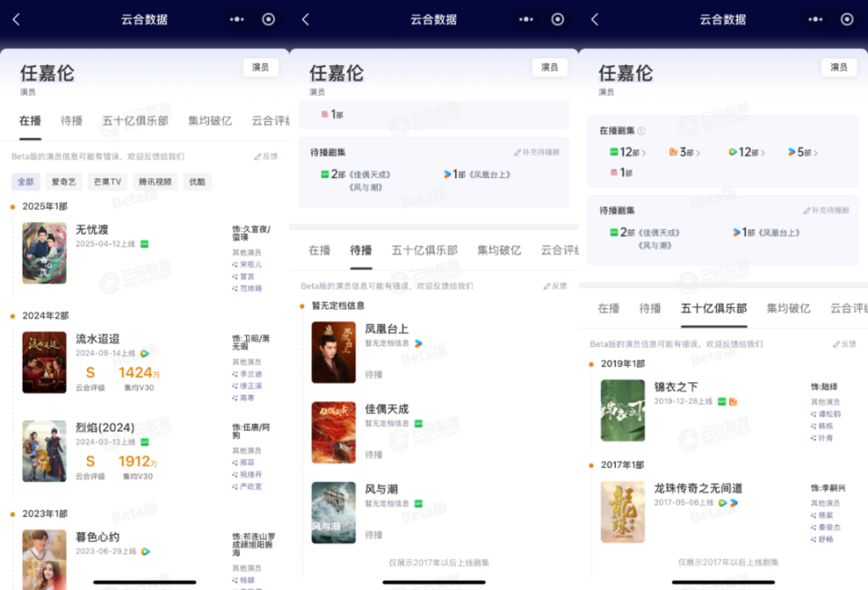Open the 龙珠传奇之无间道 poster thumbnail

[x=623, y=512]
